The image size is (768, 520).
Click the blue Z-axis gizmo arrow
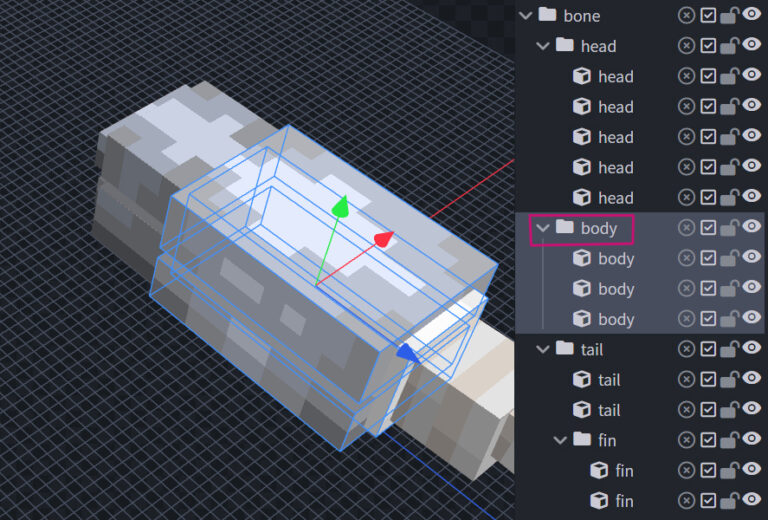(x=407, y=352)
